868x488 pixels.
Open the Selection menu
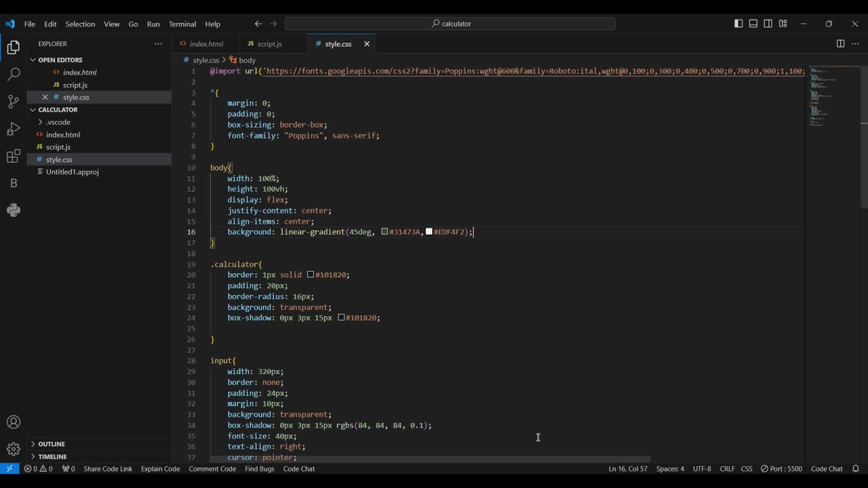click(80, 24)
